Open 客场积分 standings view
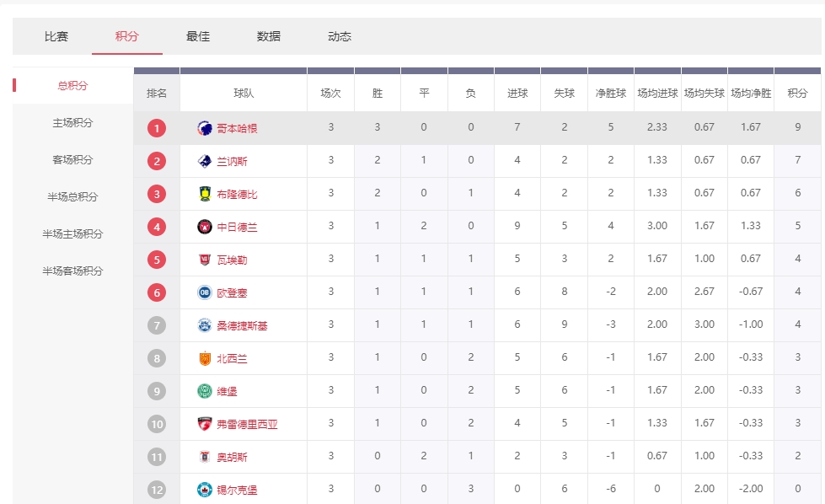The height and width of the screenshot is (504, 825). pos(72,160)
